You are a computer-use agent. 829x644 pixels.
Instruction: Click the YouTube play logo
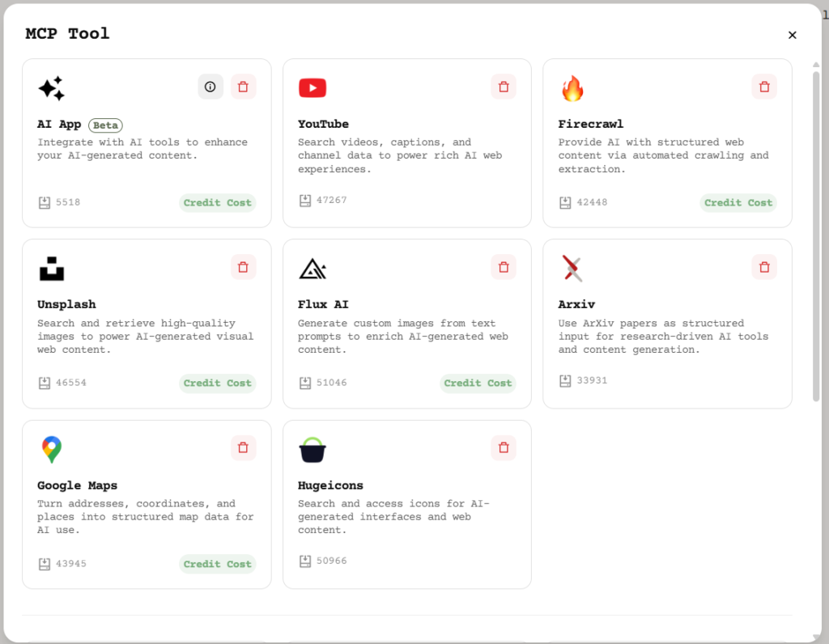click(312, 87)
